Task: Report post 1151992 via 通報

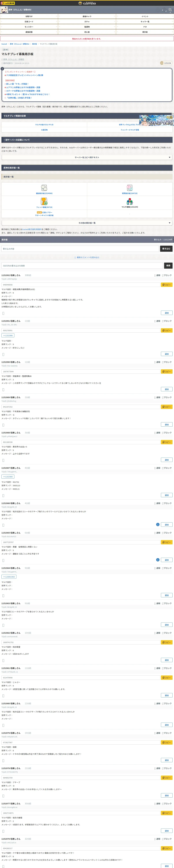Action: [157, 275]
